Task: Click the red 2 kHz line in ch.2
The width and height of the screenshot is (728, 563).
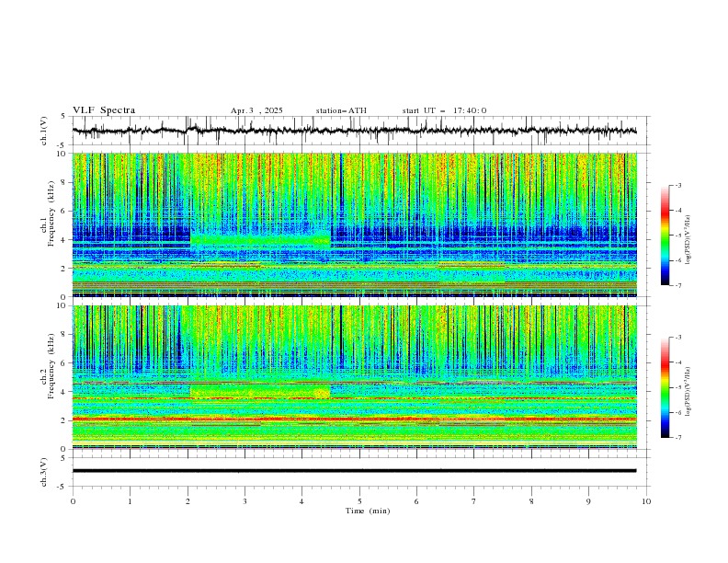Action: click(354, 419)
